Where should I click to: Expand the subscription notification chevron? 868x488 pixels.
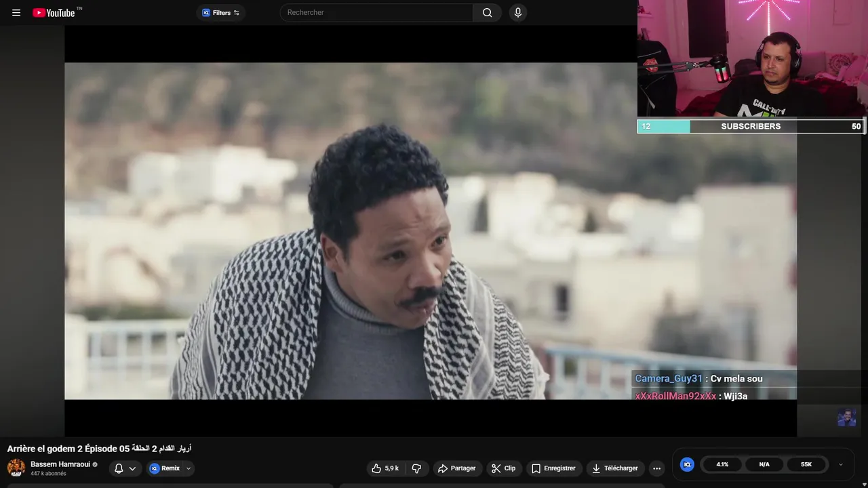point(132,468)
